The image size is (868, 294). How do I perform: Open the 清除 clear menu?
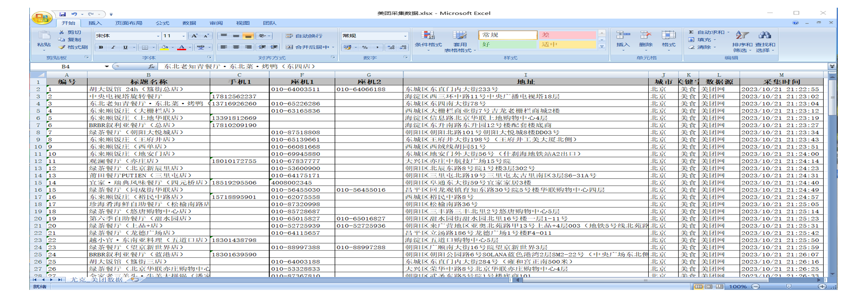click(x=703, y=47)
